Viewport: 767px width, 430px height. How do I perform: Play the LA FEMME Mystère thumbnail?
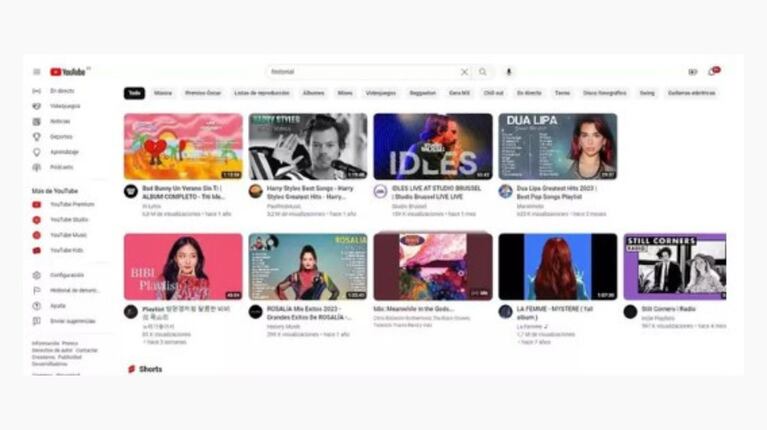click(558, 267)
